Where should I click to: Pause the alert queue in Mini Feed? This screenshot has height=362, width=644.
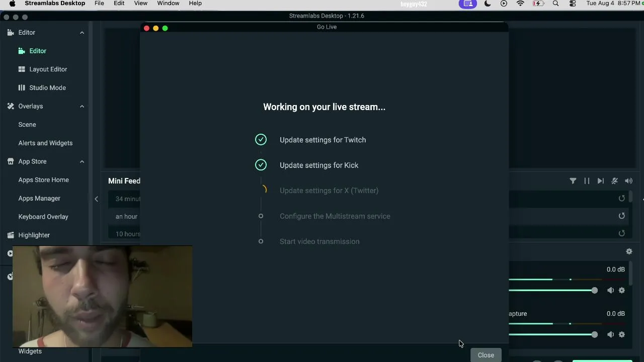tap(587, 181)
